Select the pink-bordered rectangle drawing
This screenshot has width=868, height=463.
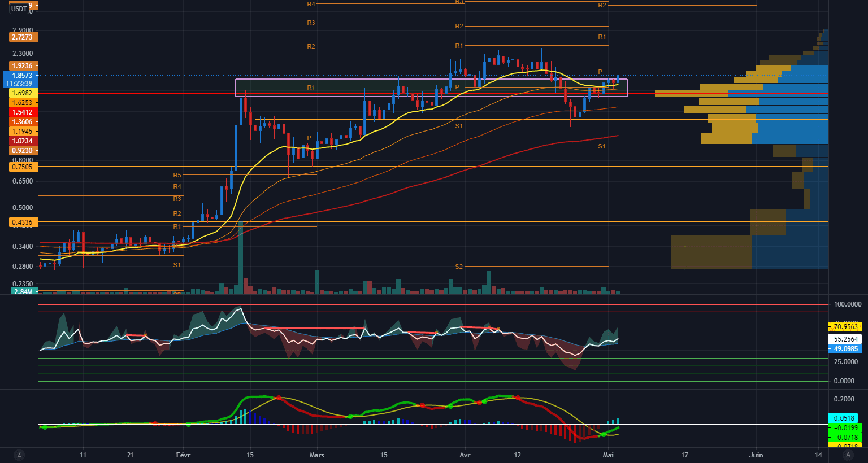click(431, 88)
